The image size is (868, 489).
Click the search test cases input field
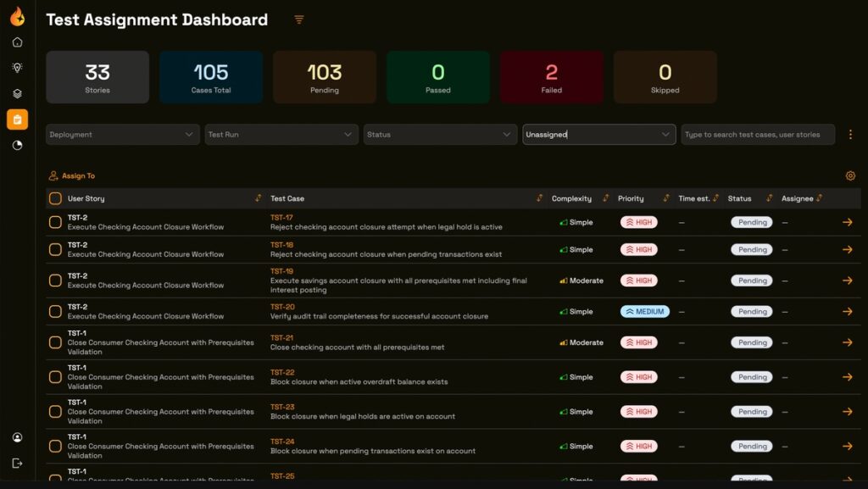point(757,135)
